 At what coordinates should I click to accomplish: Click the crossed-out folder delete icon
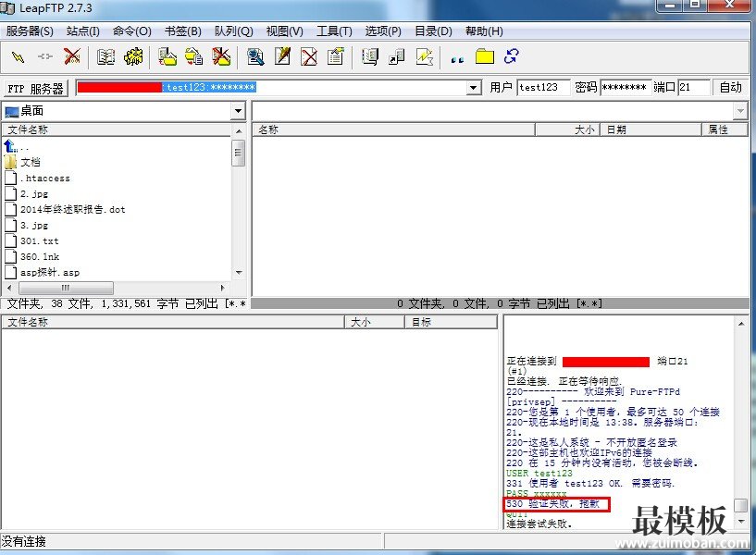point(221,56)
